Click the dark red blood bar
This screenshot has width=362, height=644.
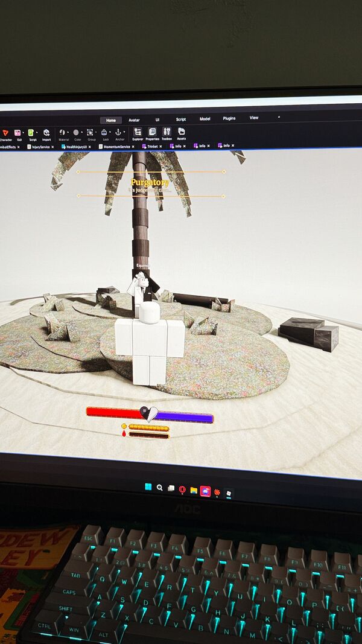coord(149,435)
